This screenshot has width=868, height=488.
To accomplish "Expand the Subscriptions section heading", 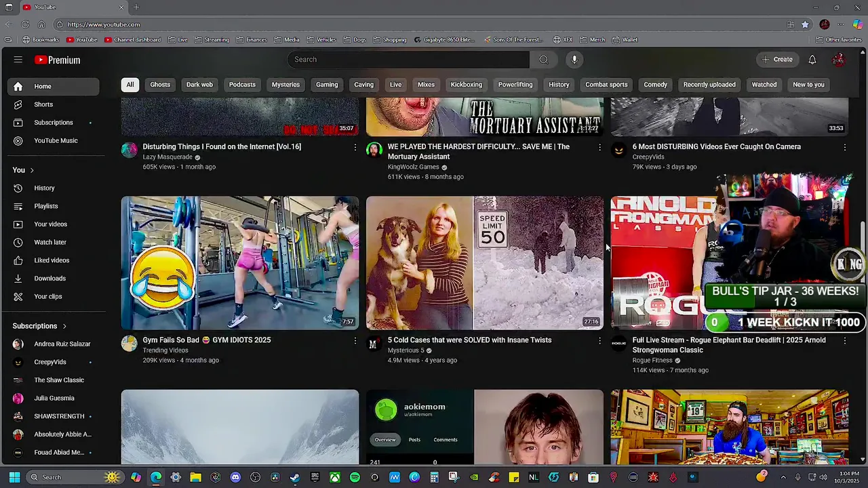I will (x=40, y=326).
